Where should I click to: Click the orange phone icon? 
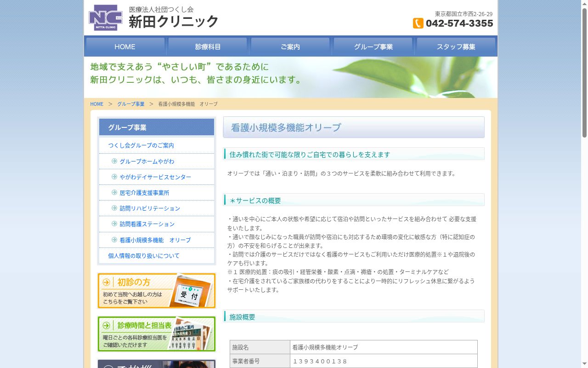pyautogui.click(x=418, y=23)
